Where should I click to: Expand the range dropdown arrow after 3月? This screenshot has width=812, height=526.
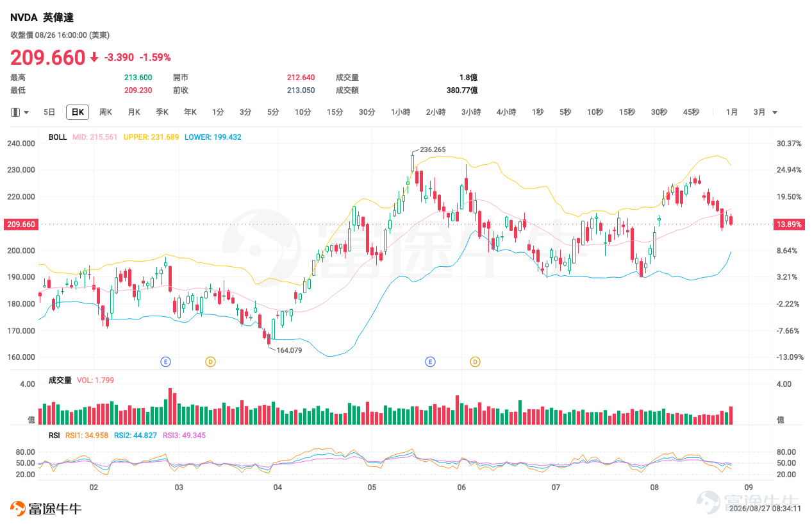point(775,112)
